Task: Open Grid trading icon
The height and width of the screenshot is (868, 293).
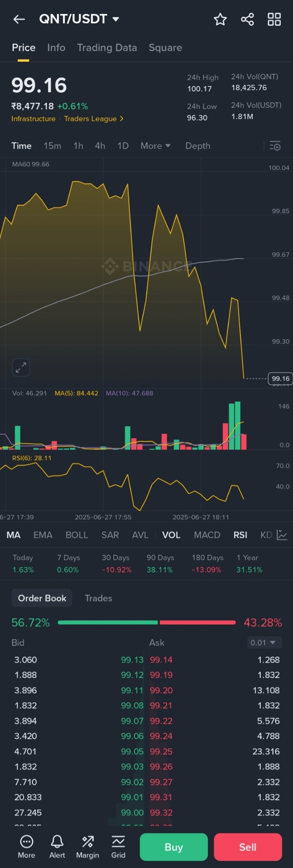Action: pos(118,847)
